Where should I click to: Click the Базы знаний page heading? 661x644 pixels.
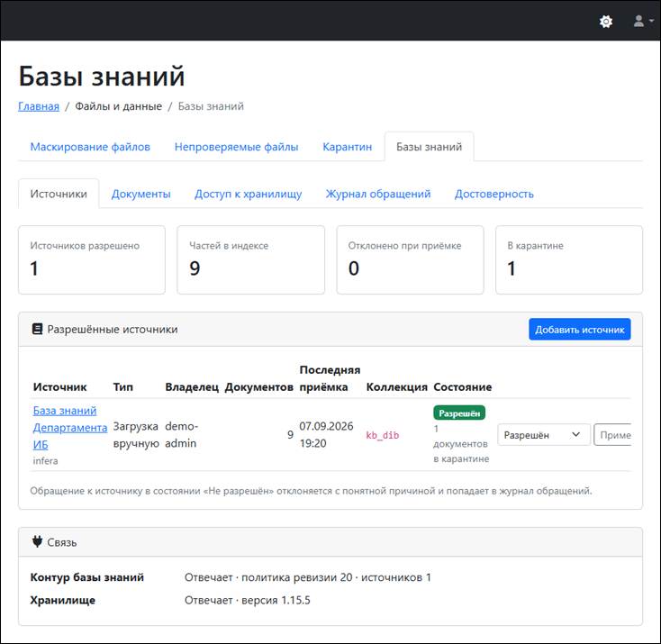[102, 77]
